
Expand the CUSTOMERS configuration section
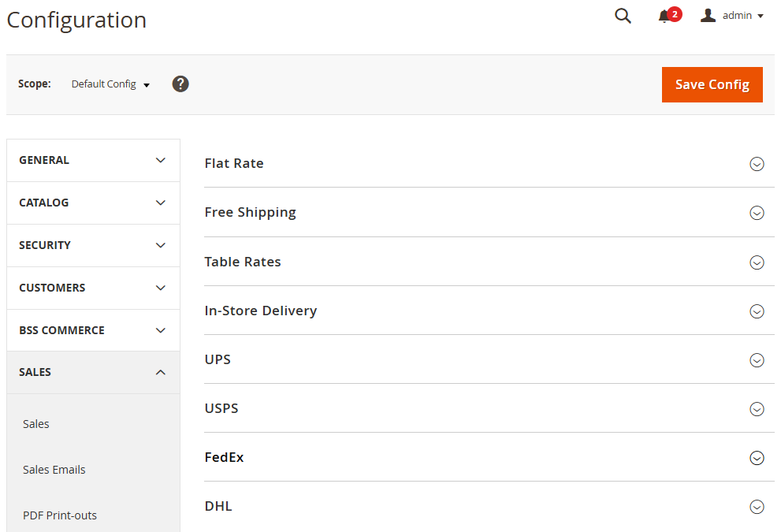93,288
